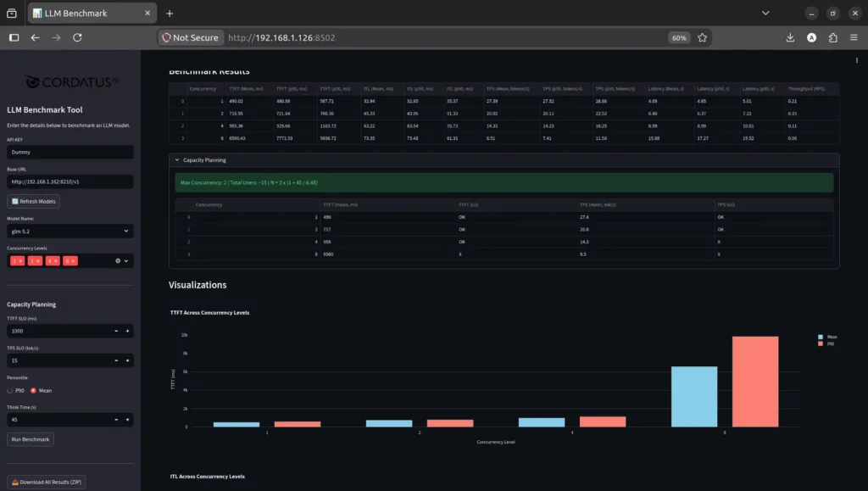
Task: Open the Model Name dropdown
Action: click(70, 231)
